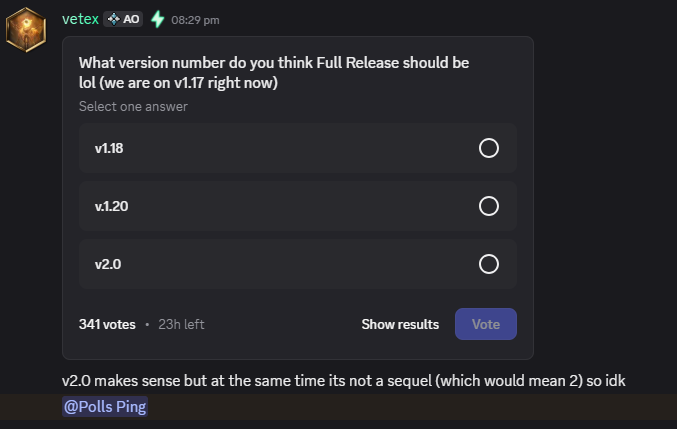Open vetex's profile avatar
The width and height of the screenshot is (677, 429).
[x=26, y=29]
